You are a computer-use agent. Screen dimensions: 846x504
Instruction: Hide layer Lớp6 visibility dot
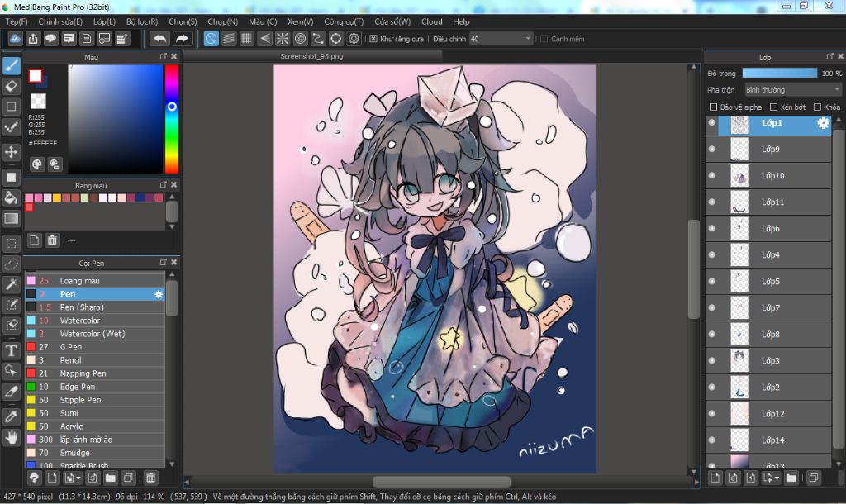(711, 228)
